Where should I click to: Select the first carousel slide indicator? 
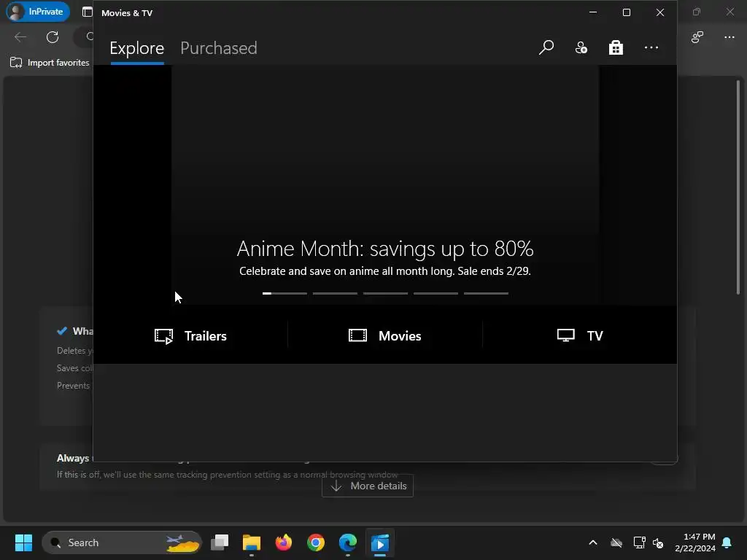point(285,293)
